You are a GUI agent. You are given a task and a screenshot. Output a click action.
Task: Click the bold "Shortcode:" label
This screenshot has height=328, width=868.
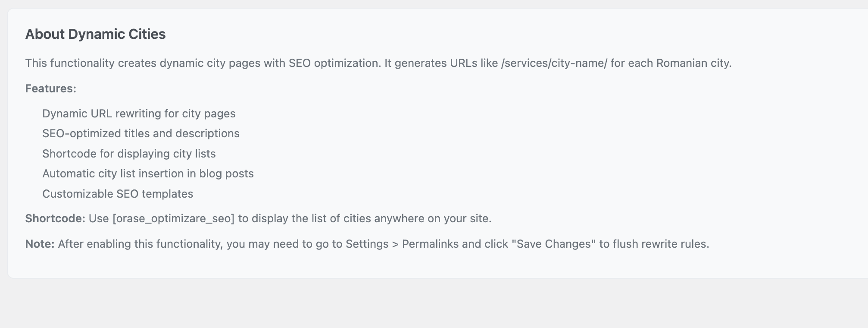[55, 218]
